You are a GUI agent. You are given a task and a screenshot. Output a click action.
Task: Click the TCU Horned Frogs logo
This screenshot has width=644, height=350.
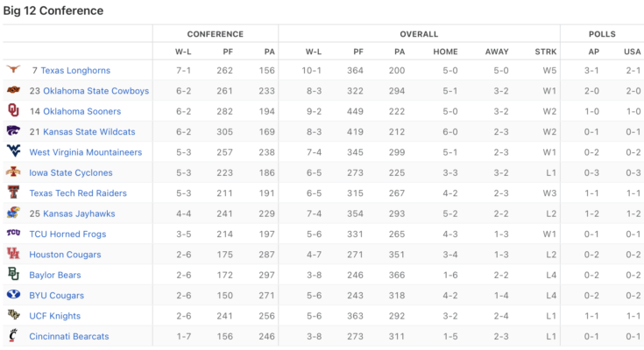click(13, 234)
